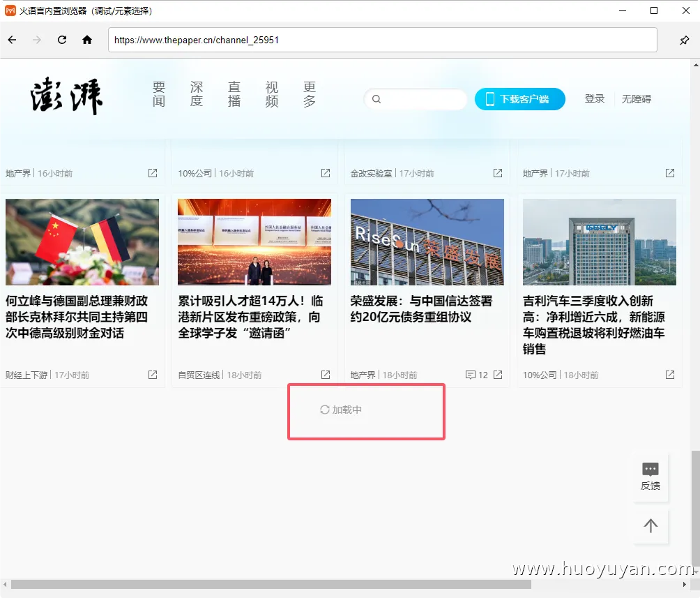Open the 深度 navigation item
The height and width of the screenshot is (598, 700).
click(x=197, y=94)
